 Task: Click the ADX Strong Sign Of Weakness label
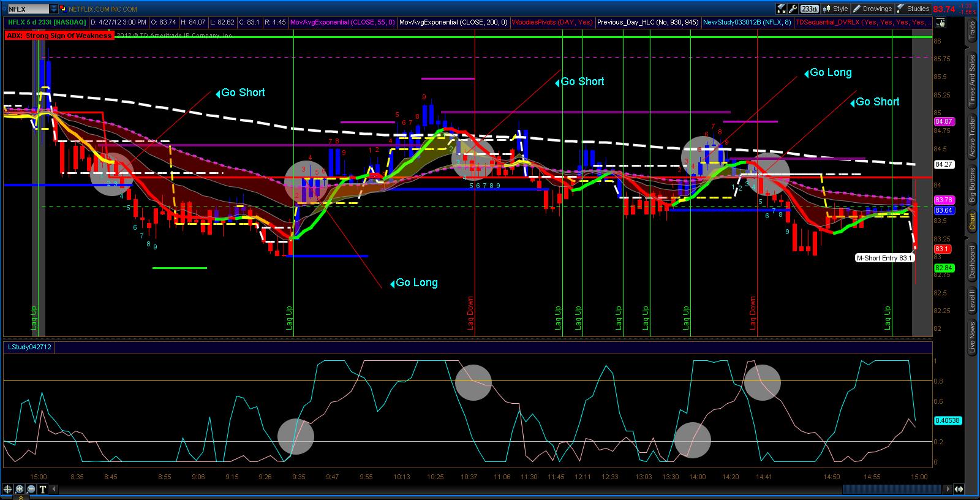(59, 36)
